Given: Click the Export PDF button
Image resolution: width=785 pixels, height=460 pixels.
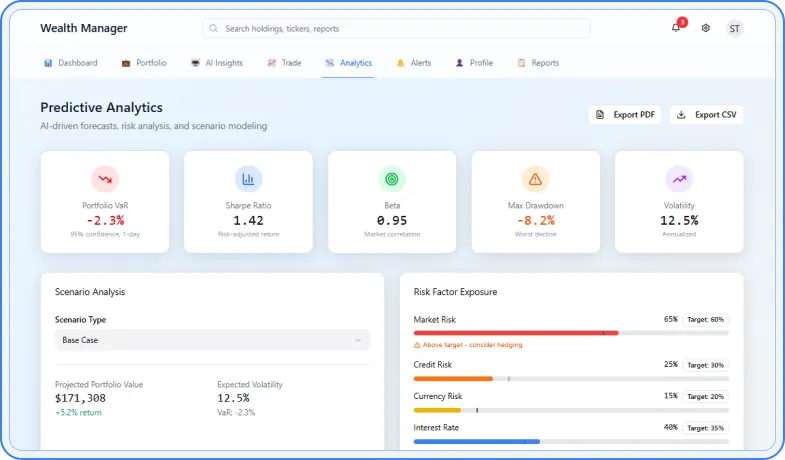Looking at the screenshot, I should pyautogui.click(x=625, y=114).
